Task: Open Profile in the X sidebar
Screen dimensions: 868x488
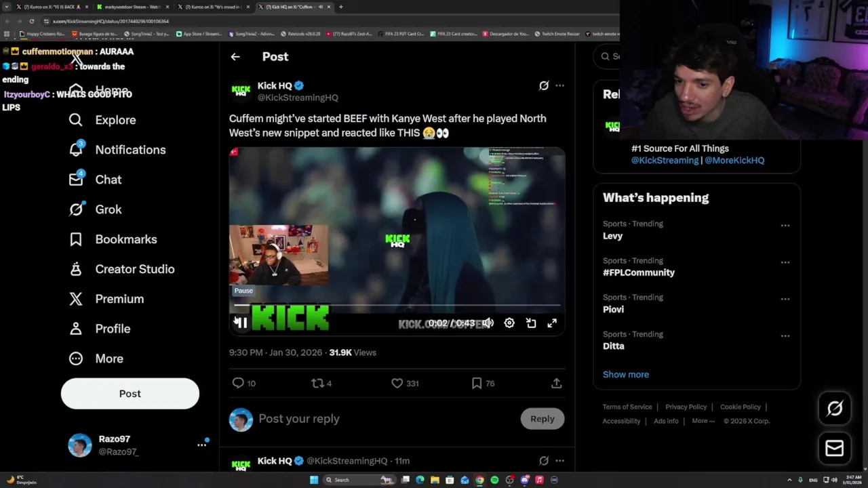Action: [x=99, y=329]
